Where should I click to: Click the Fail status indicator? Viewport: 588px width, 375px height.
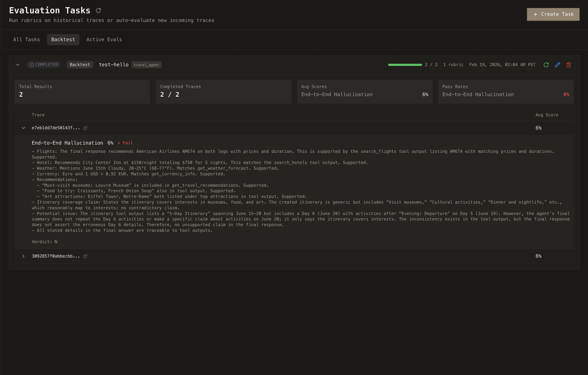coord(125,143)
